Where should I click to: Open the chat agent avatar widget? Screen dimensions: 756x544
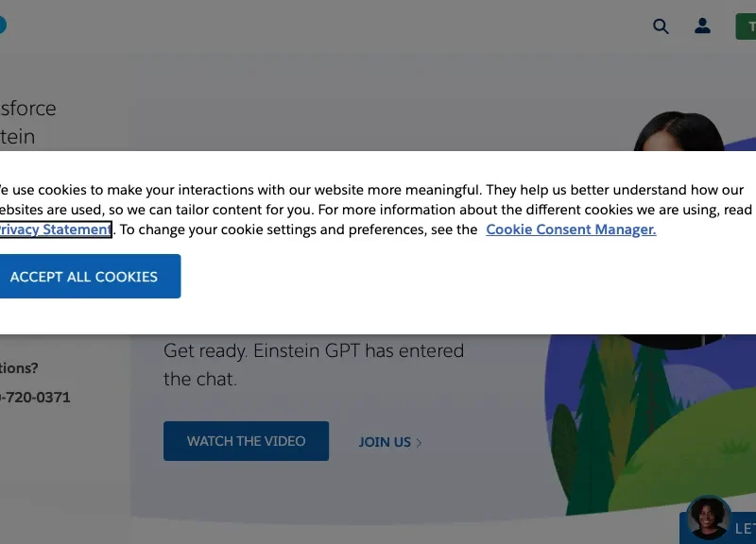coord(708,518)
